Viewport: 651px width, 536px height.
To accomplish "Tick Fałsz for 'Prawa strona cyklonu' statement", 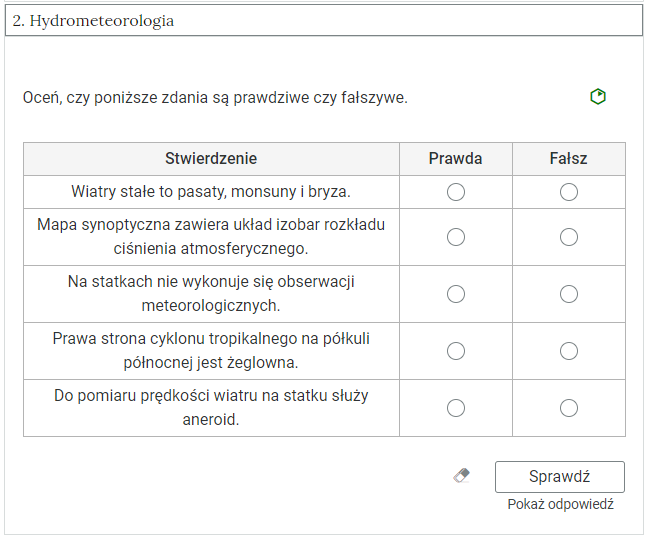I will 568,351.
